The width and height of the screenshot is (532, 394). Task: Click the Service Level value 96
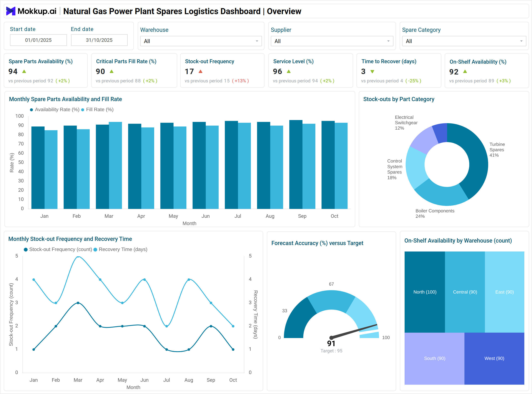278,71
